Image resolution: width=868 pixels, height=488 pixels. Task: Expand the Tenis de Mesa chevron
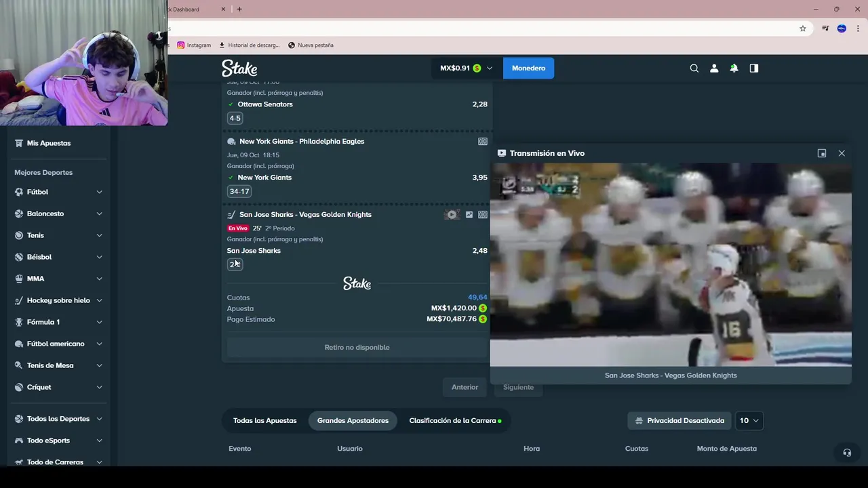pos(99,365)
